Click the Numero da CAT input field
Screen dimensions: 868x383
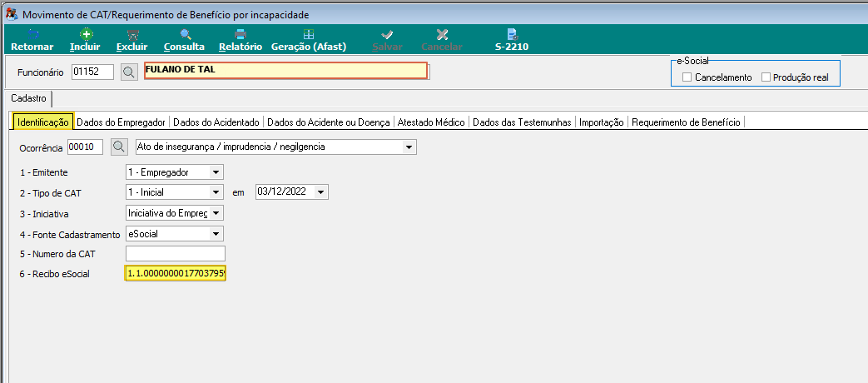[176, 254]
